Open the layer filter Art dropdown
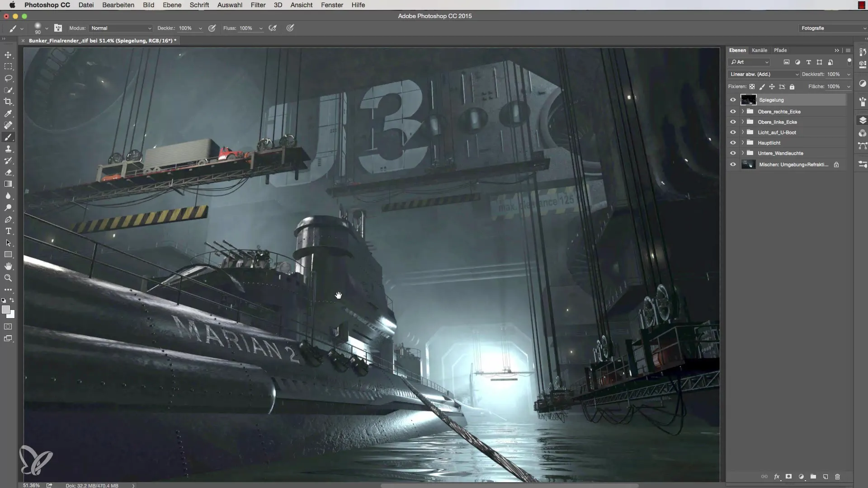Viewport: 868px width, 488px height. coord(750,62)
